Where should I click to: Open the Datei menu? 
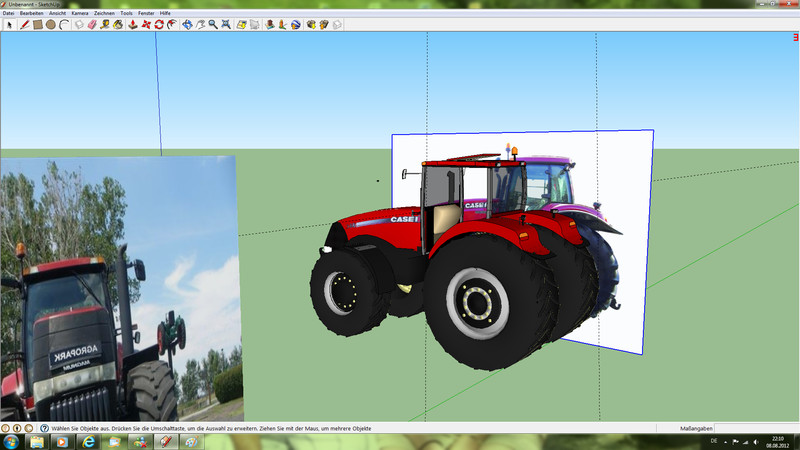pos(9,13)
